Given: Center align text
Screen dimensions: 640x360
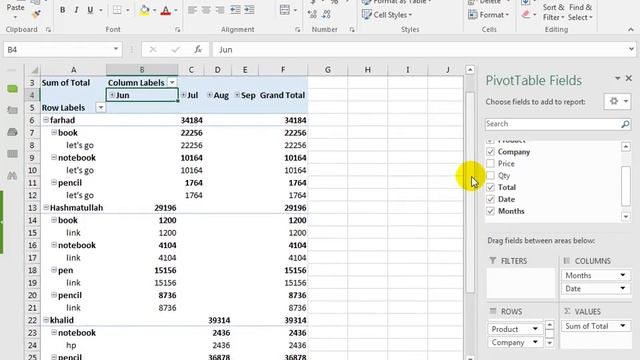Looking at the screenshot, I should [x=206, y=10].
